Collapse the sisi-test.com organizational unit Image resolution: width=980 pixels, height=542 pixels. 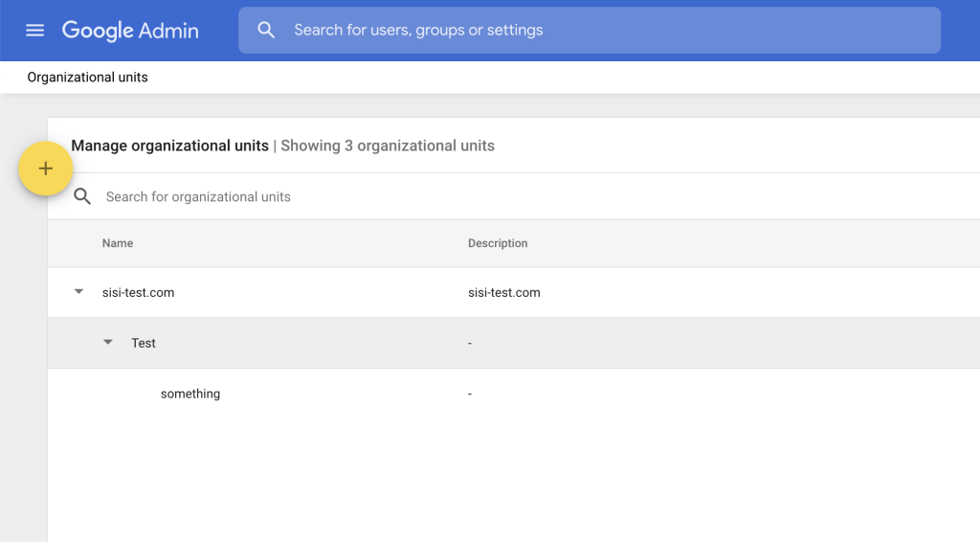point(79,292)
